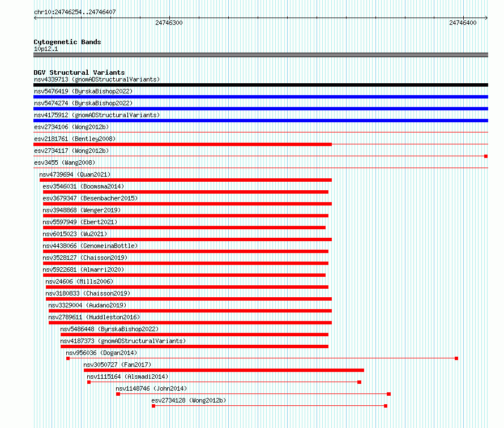The image size is (504, 428).
Task: Open variant esv2734106 (Wong2012b)
Action: coord(71,127)
